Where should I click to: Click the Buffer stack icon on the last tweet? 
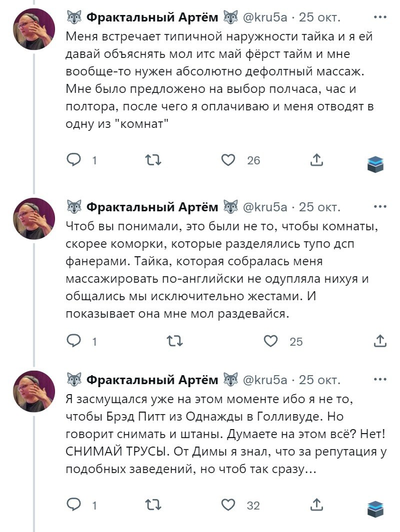point(375,508)
